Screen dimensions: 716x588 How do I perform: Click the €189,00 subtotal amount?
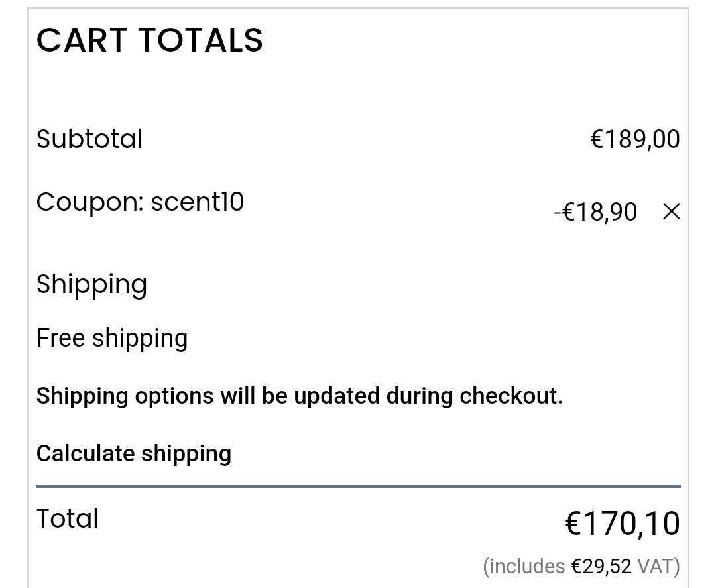point(634,139)
